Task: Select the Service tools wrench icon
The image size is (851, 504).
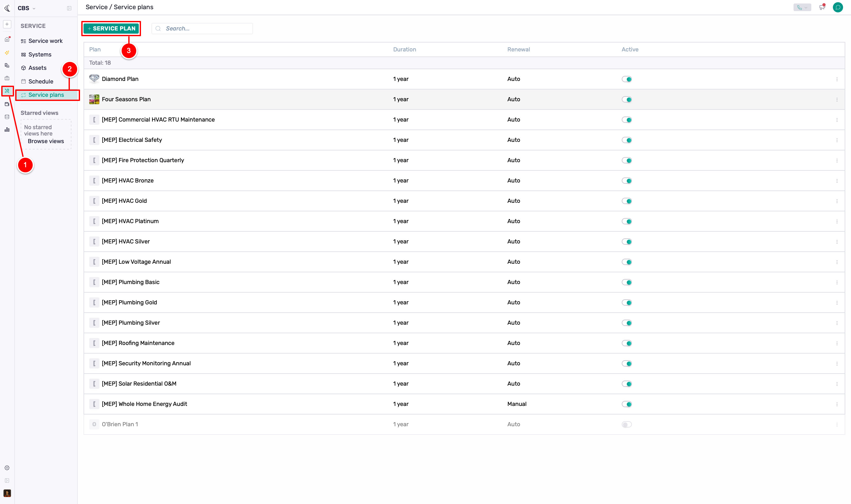Action: tap(7, 91)
